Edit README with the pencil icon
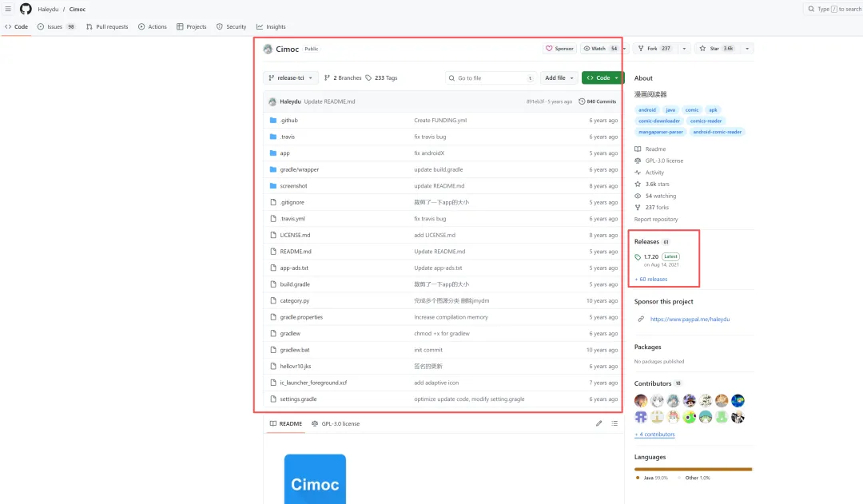The image size is (863, 504). (599, 423)
